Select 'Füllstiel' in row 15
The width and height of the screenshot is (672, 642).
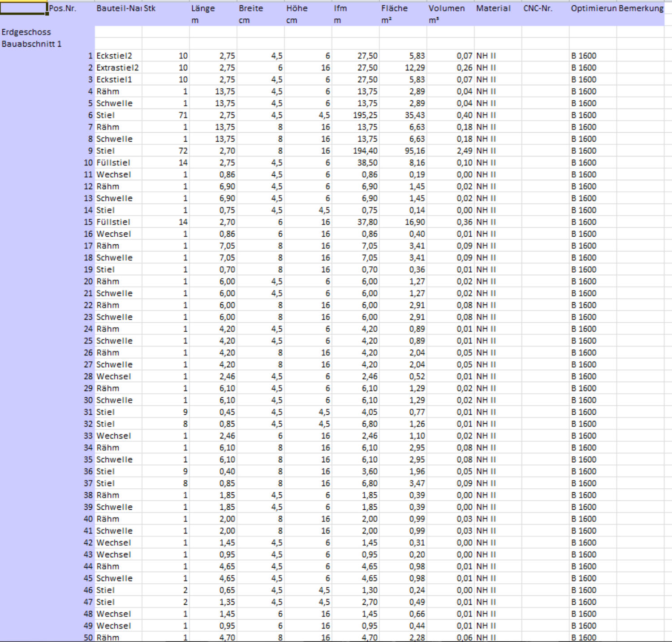coord(118,222)
